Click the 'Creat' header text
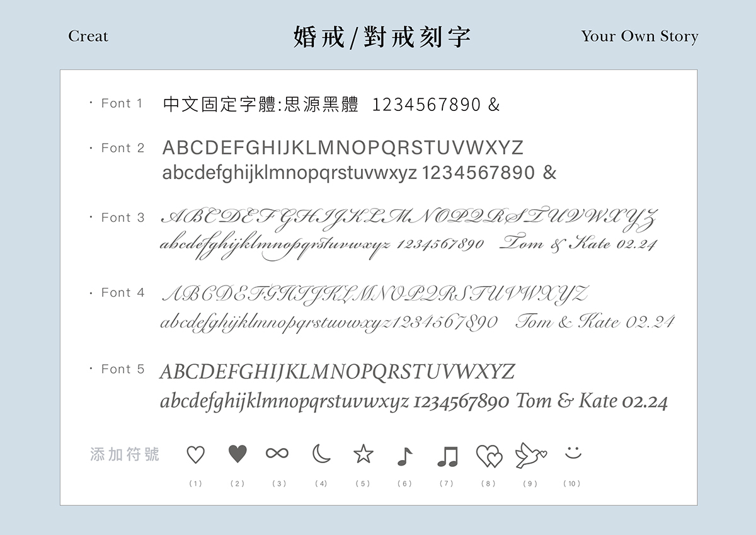The width and height of the screenshot is (756, 535). [x=88, y=37]
